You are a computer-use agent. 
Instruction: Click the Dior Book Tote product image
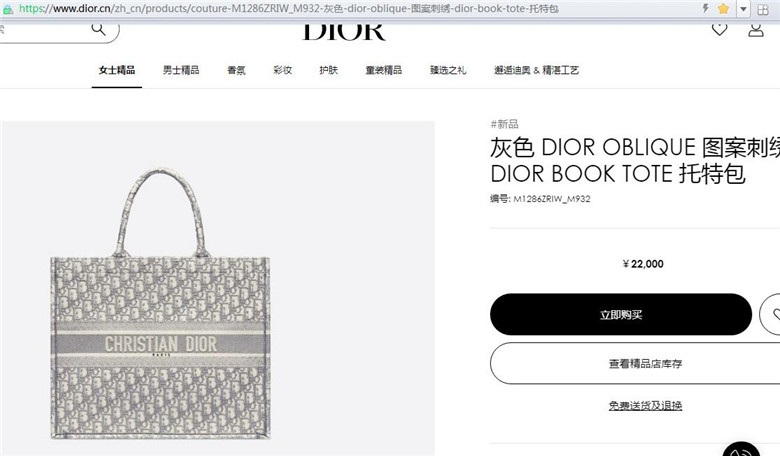click(160, 303)
